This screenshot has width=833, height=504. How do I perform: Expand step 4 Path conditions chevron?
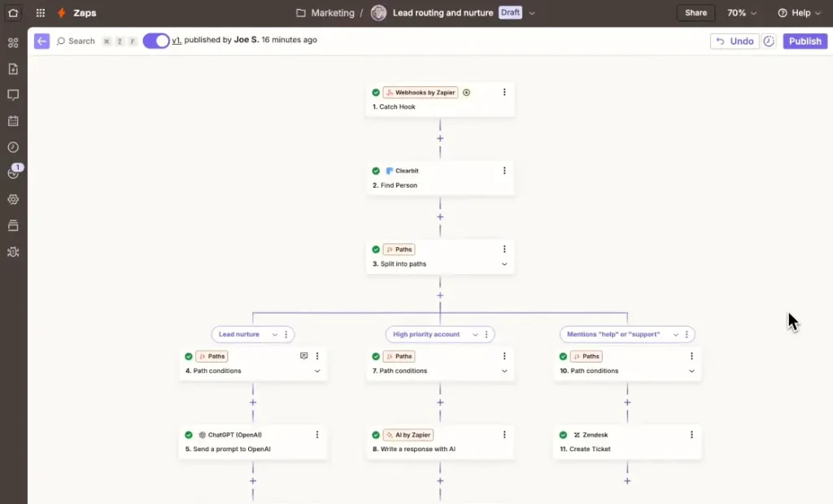(317, 371)
